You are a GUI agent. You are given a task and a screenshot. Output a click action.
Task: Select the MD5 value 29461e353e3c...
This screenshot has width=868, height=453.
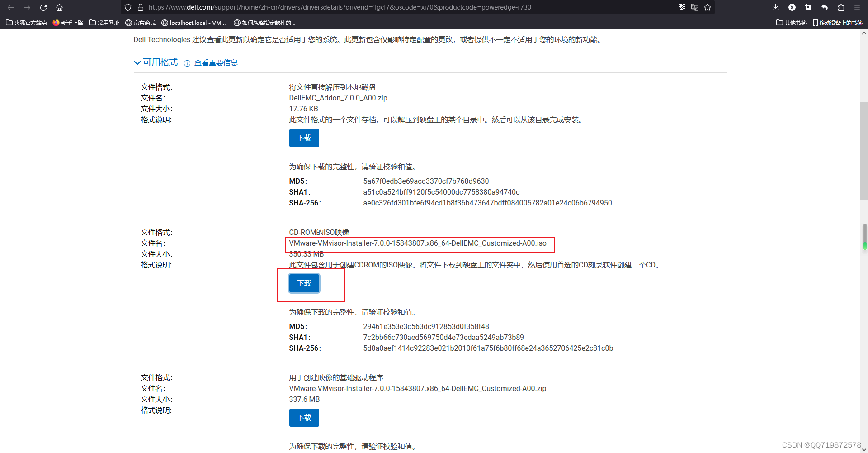pos(426,326)
